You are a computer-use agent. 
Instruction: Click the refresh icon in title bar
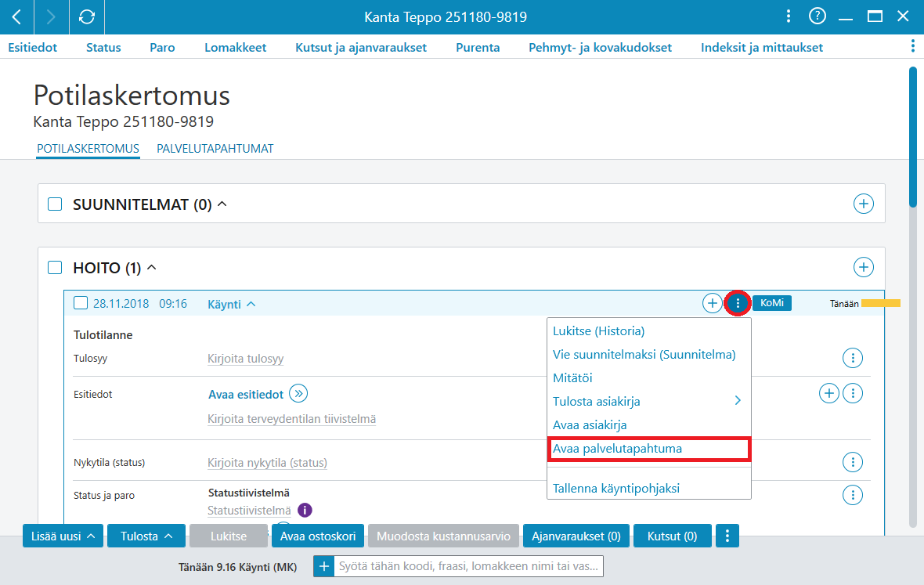87,17
